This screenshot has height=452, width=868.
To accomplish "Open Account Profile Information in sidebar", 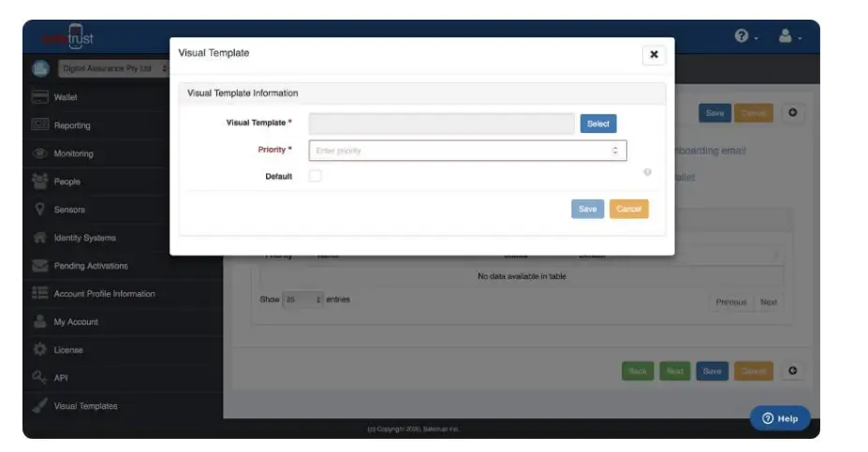I will (105, 294).
